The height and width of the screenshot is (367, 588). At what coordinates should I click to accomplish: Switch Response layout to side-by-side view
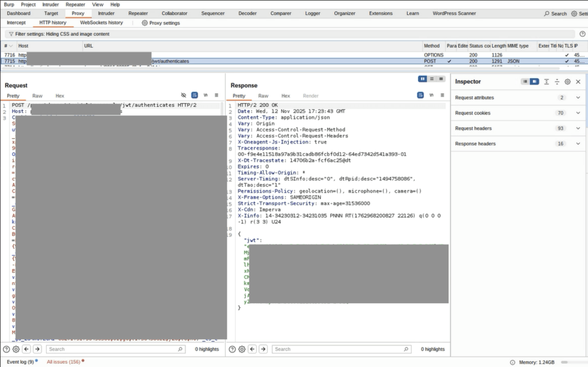pos(423,79)
